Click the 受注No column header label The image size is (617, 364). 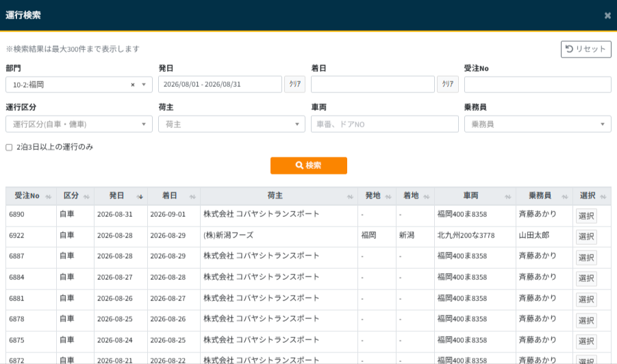27,196
